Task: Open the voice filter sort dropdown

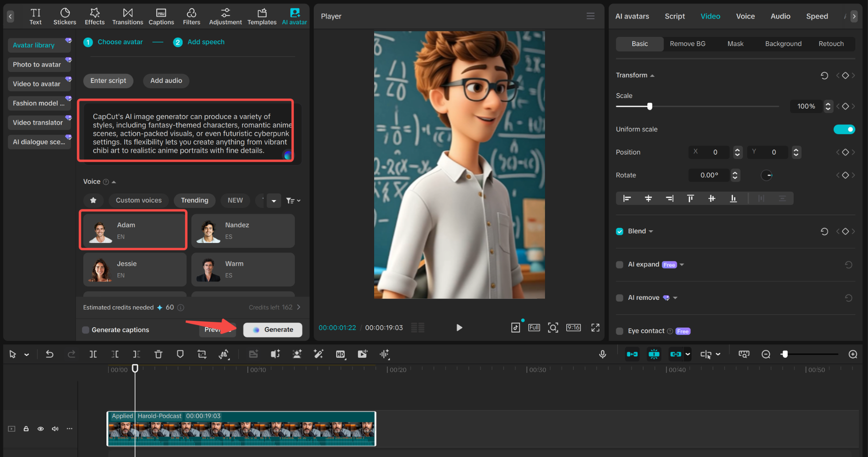Action: (293, 201)
